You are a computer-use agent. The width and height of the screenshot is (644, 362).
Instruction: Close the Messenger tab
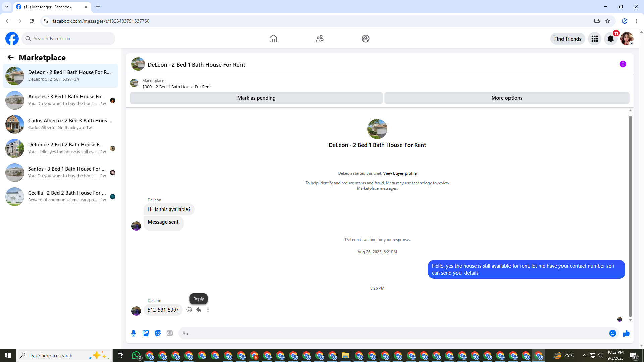point(86,7)
